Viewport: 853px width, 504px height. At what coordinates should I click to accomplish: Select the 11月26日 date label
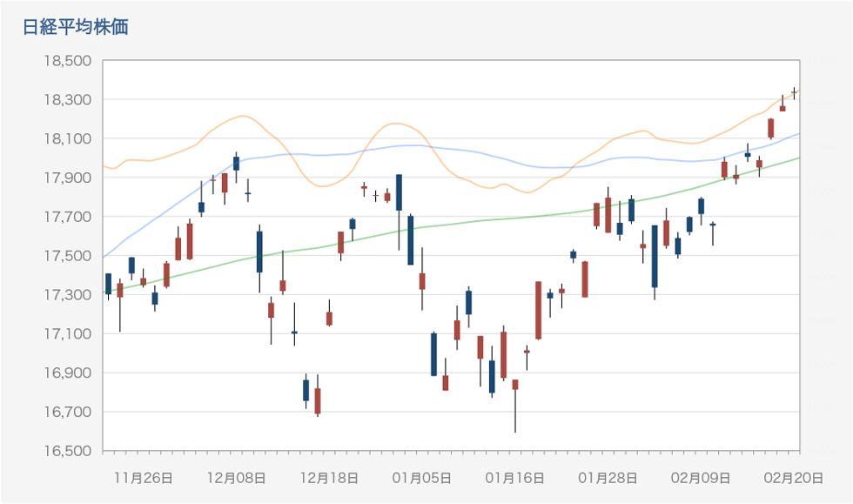[x=143, y=478]
